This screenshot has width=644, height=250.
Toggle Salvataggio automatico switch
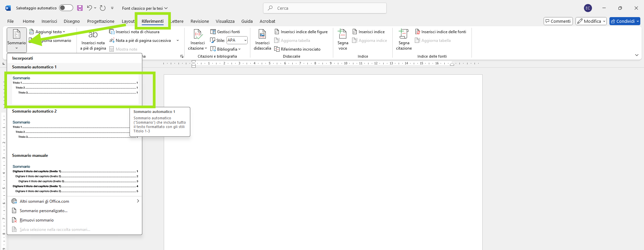pyautogui.click(x=66, y=8)
